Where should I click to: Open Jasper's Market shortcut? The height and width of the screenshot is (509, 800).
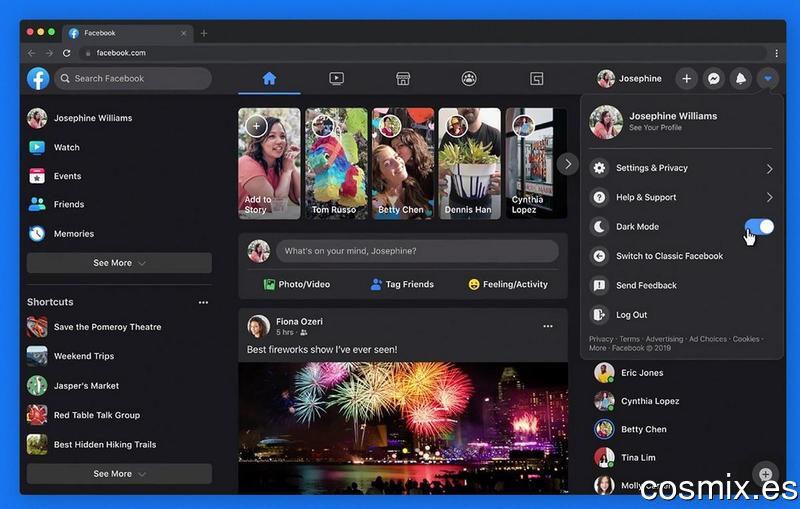(x=73, y=386)
